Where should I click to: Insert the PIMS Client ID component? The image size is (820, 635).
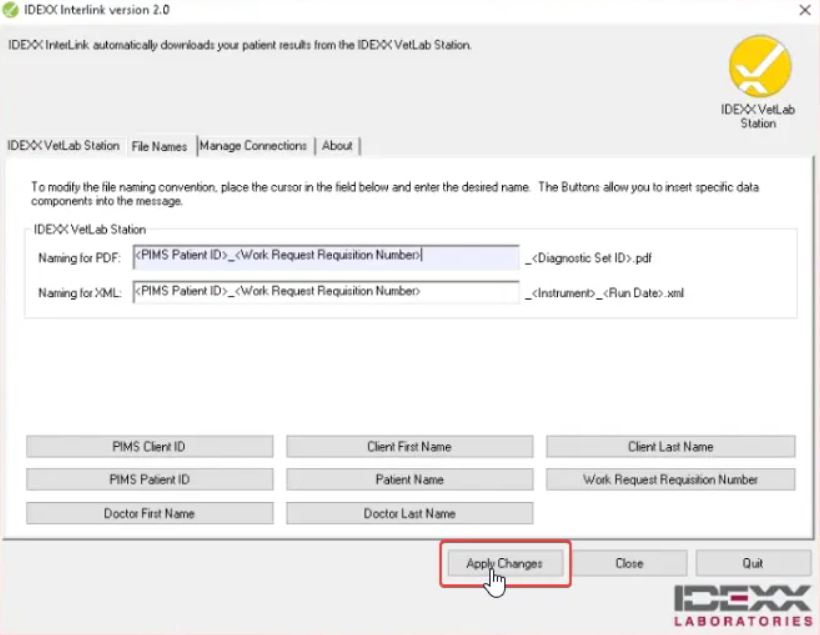[x=150, y=447]
